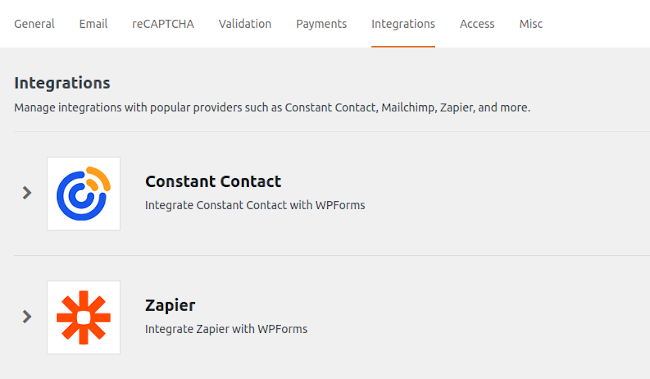Click the 'Manage integrations with popular providers' text
The height and width of the screenshot is (379, 650).
(272, 108)
